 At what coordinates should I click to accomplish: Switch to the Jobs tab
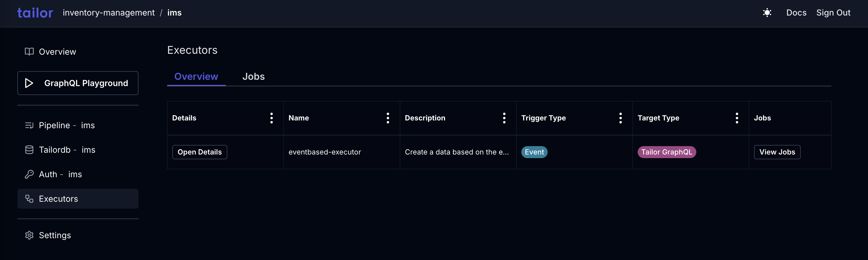pyautogui.click(x=253, y=77)
